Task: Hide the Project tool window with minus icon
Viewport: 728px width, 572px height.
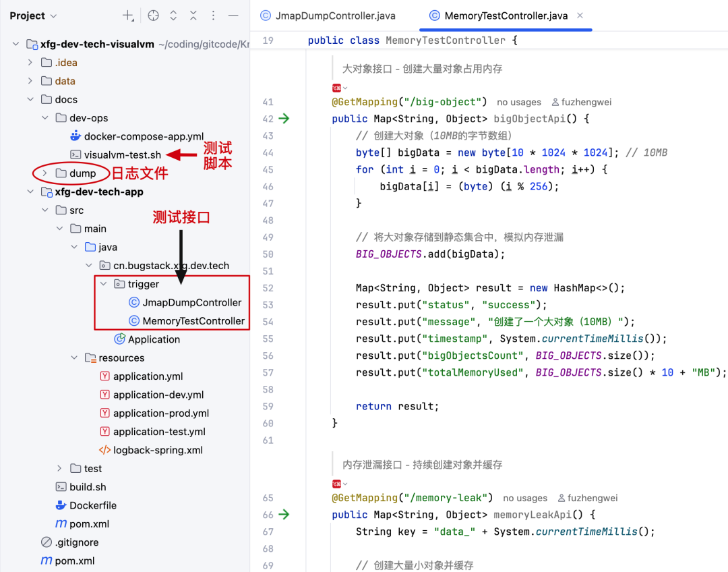Action: click(x=234, y=15)
